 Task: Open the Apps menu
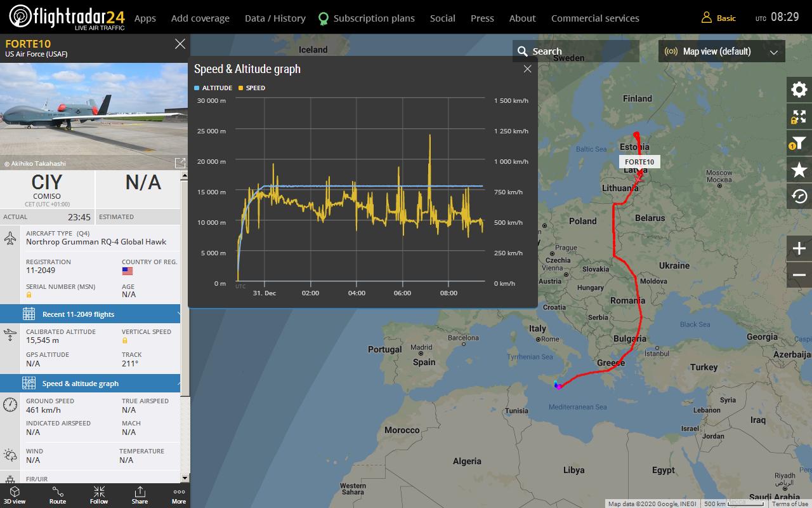click(x=145, y=18)
